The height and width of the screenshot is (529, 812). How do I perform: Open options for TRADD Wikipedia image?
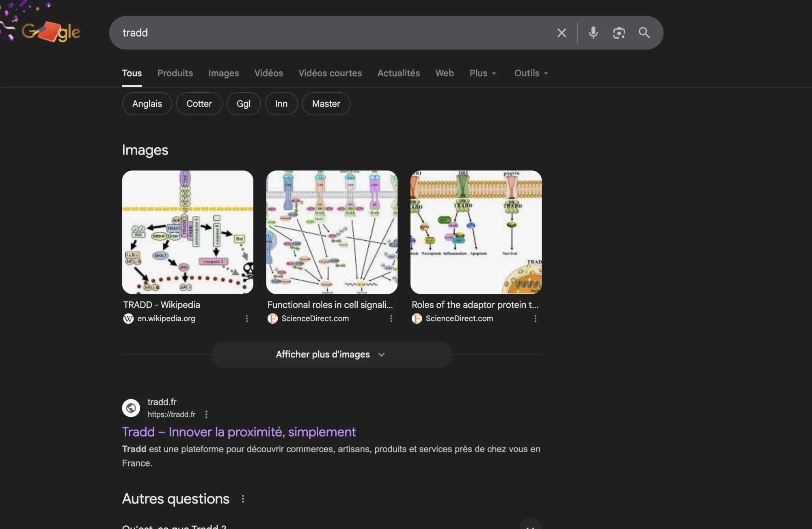pyautogui.click(x=247, y=319)
